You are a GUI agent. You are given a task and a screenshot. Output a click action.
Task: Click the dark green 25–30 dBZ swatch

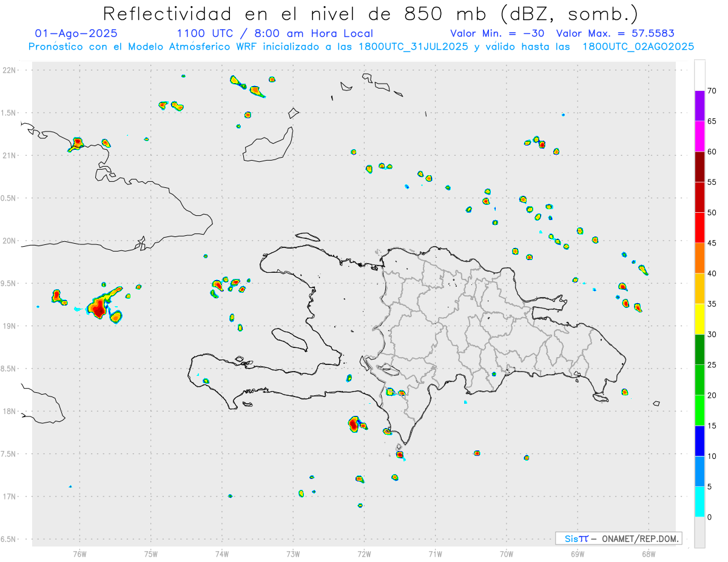(x=699, y=350)
